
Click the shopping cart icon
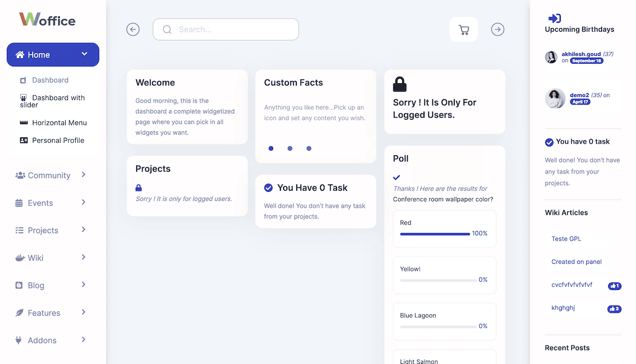464,30
